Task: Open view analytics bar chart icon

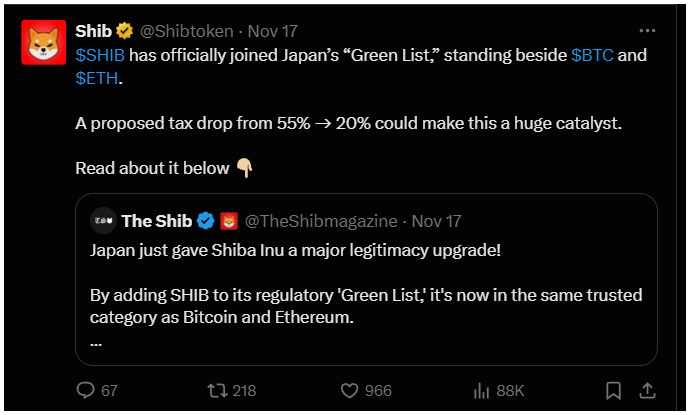Action: 481,389
